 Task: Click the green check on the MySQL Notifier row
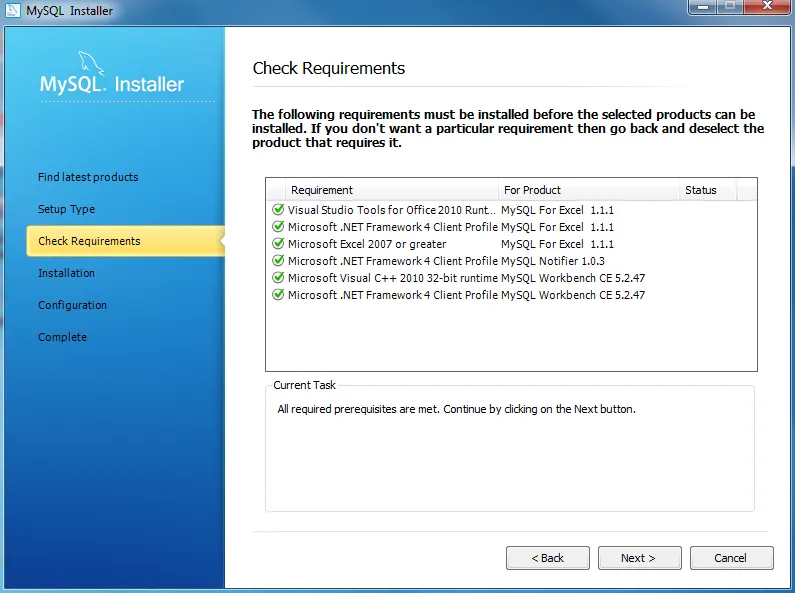coord(278,261)
